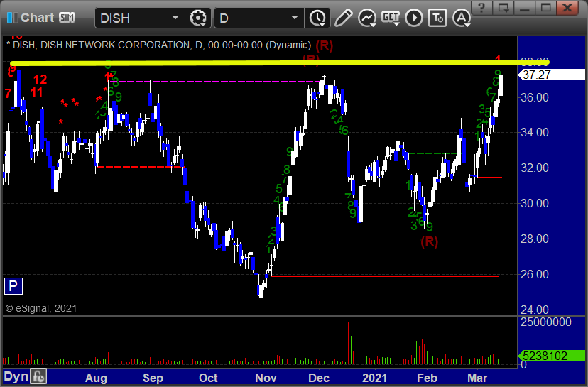Maximize the chart window
This screenshot has width=588, height=387.
coord(545,8)
